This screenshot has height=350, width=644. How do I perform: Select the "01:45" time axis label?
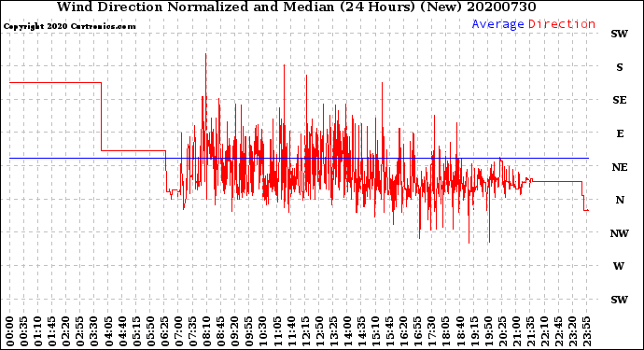(52, 331)
